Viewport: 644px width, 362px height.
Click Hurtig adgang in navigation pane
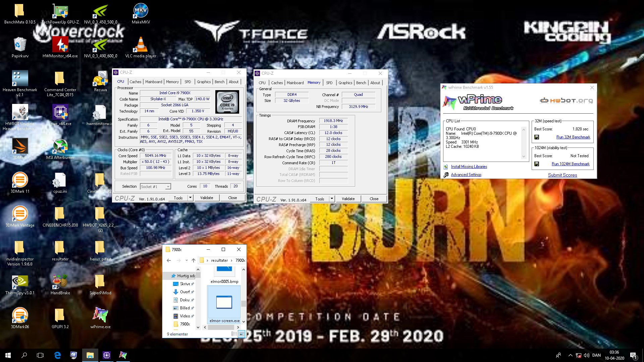point(183,276)
